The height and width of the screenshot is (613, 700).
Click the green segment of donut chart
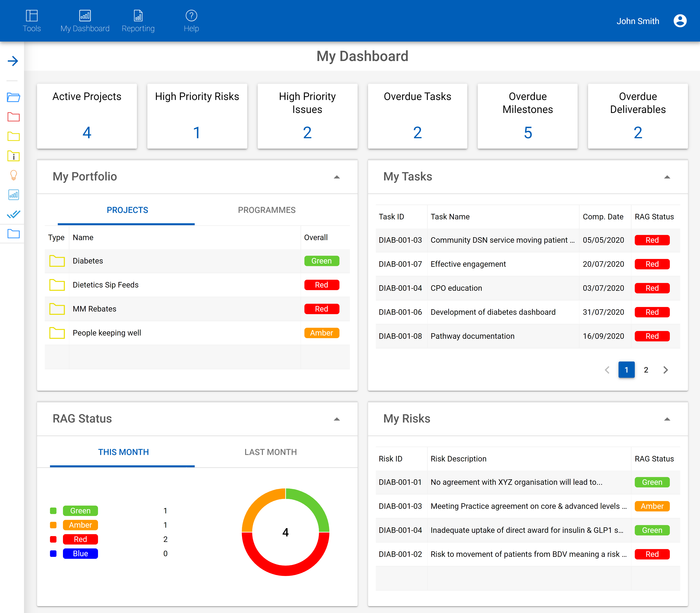pos(313,505)
